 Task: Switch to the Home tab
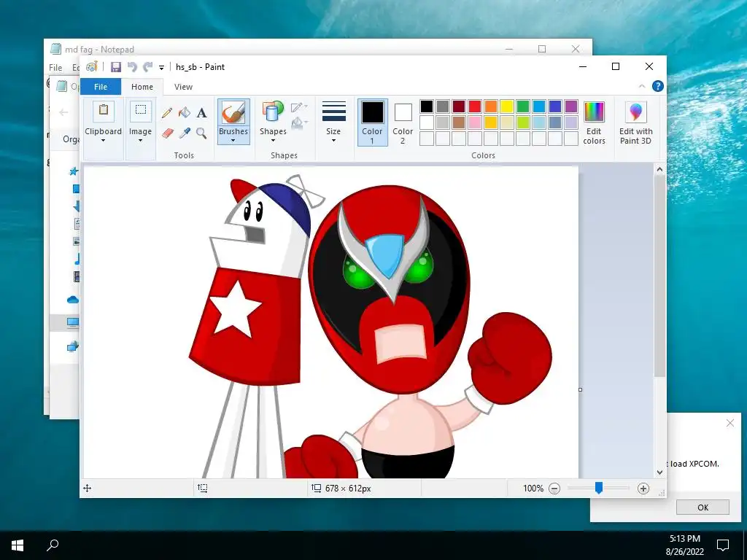(x=142, y=87)
